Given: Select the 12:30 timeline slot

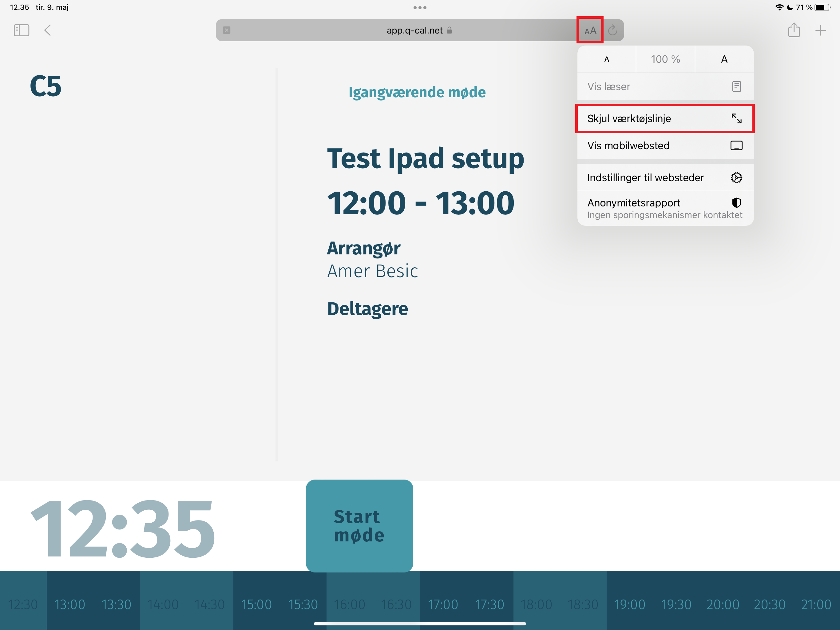Looking at the screenshot, I should tap(23, 604).
